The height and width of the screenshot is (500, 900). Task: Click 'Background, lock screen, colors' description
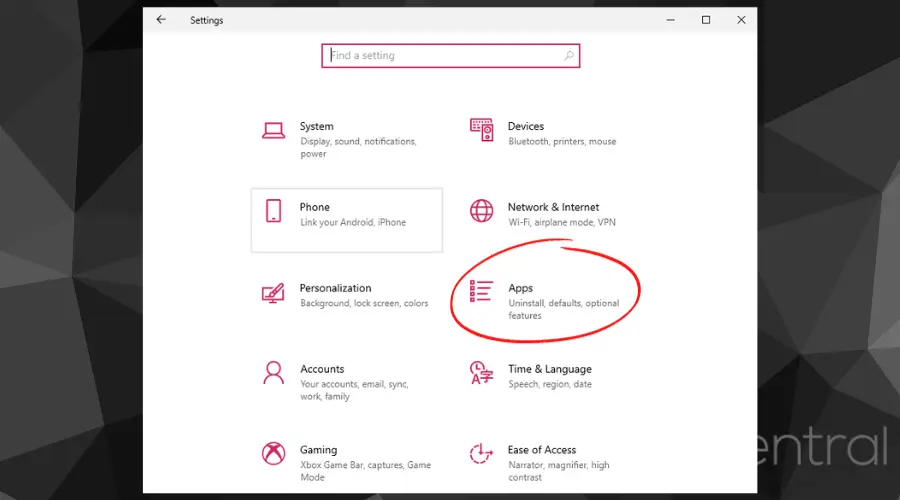(364, 303)
